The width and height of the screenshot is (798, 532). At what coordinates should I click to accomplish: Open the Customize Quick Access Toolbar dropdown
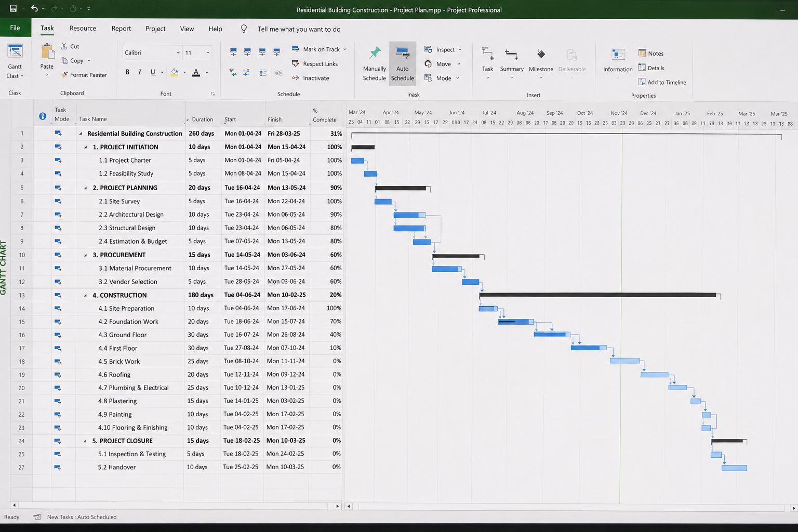tap(88, 8)
